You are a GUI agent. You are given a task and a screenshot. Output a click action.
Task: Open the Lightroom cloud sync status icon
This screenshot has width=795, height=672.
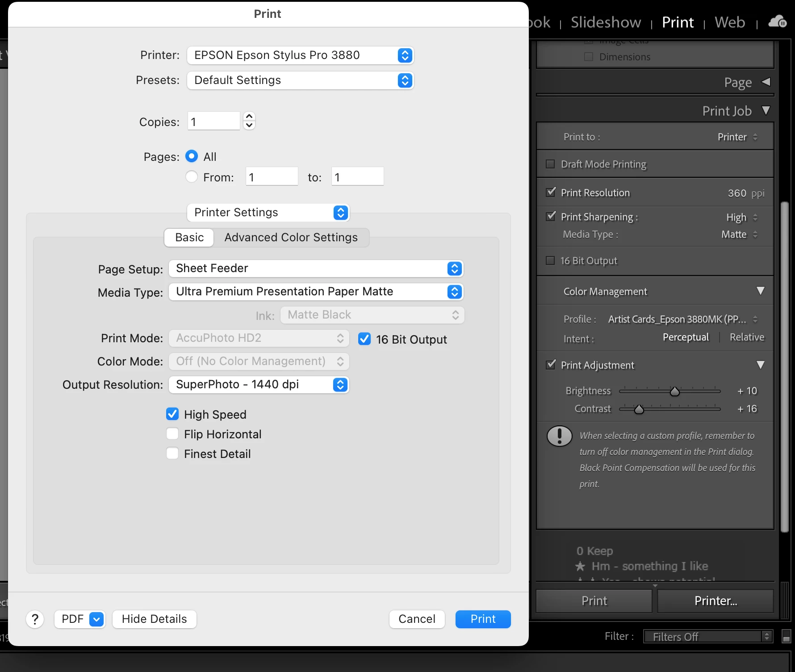click(777, 21)
